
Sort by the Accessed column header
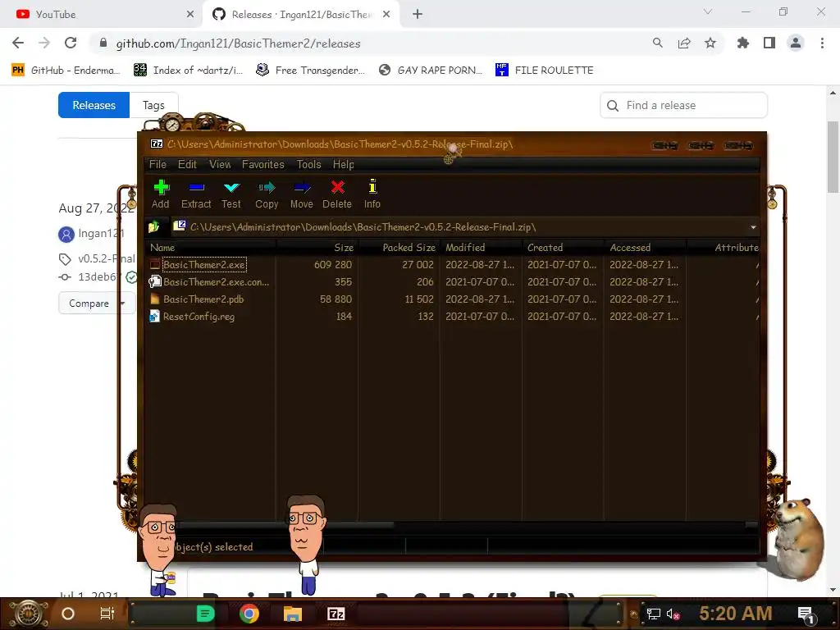tap(645, 248)
